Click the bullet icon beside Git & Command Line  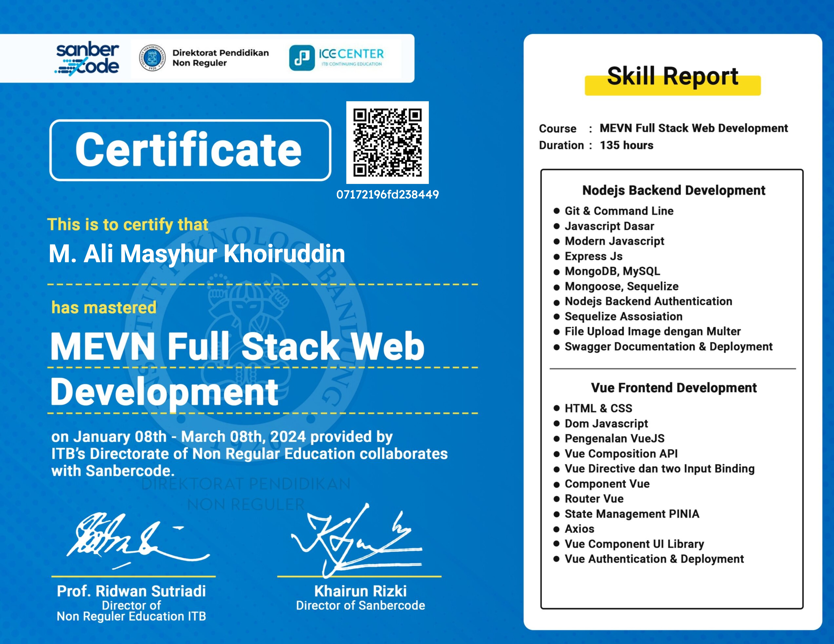tap(557, 211)
